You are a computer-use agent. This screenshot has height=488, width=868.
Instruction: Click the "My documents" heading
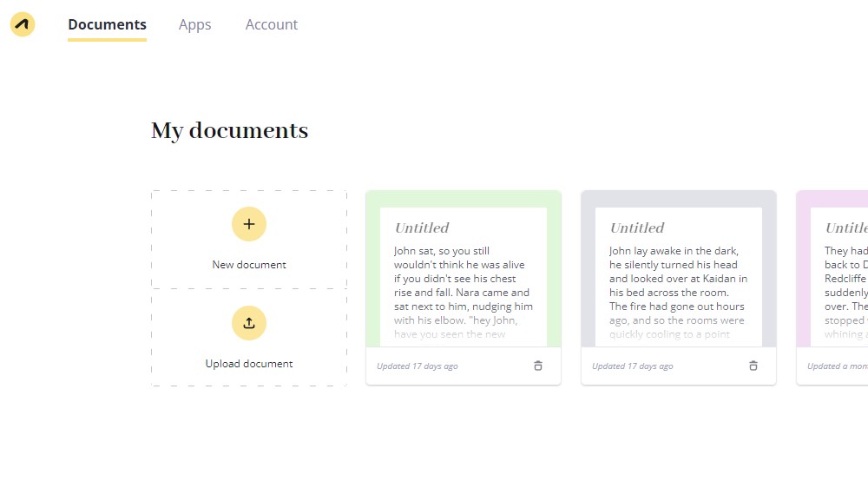click(229, 130)
